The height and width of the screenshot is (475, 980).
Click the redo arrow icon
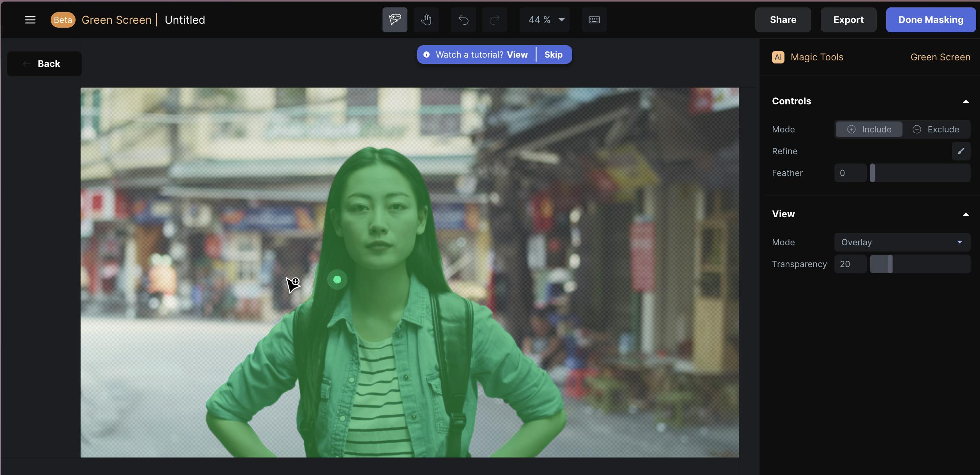[494, 20]
